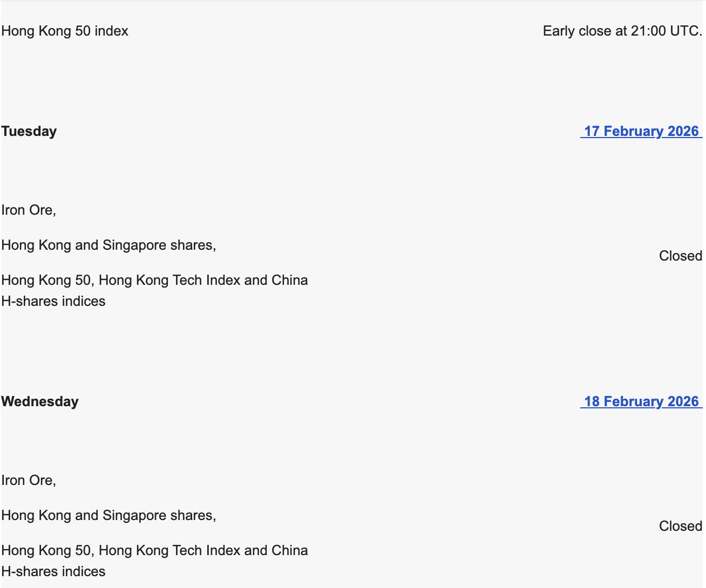Click 'H-shares indices' line under Wednesday
706x588 pixels.
click(x=53, y=571)
